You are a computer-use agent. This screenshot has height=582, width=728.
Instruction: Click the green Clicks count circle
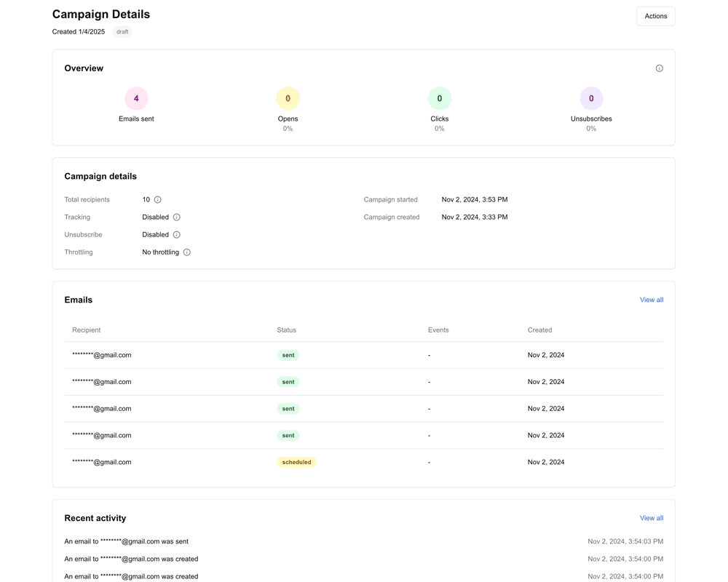(439, 98)
